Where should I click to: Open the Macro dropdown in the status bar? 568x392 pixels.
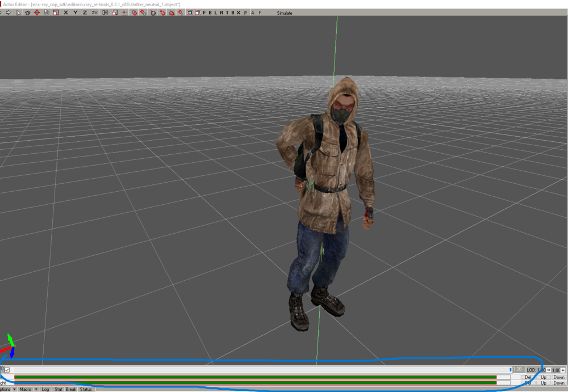point(26,389)
